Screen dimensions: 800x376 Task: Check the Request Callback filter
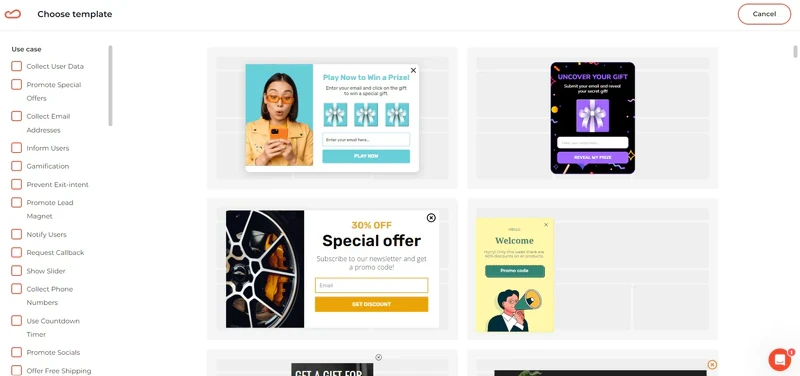coord(17,253)
